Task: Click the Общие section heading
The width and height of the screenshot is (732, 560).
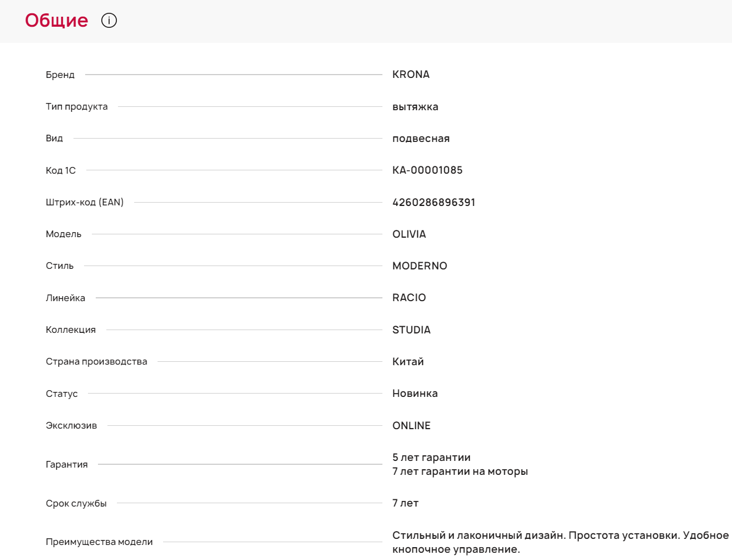Action: [56, 21]
